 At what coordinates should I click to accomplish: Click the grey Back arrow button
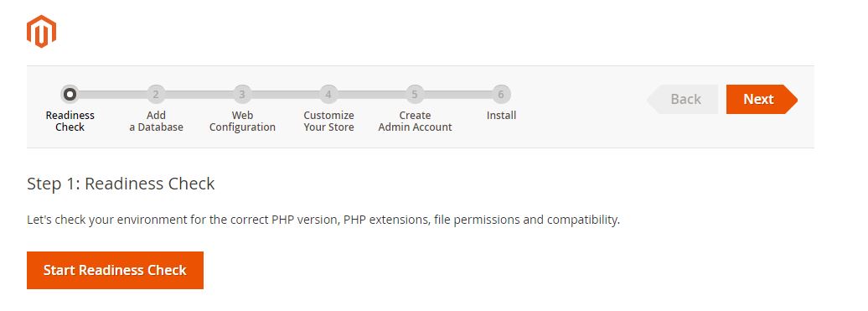(x=682, y=99)
